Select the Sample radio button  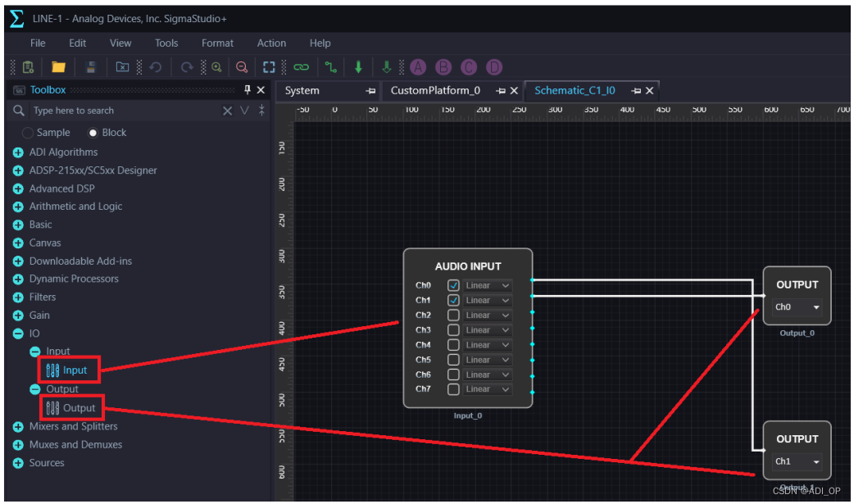(x=27, y=133)
